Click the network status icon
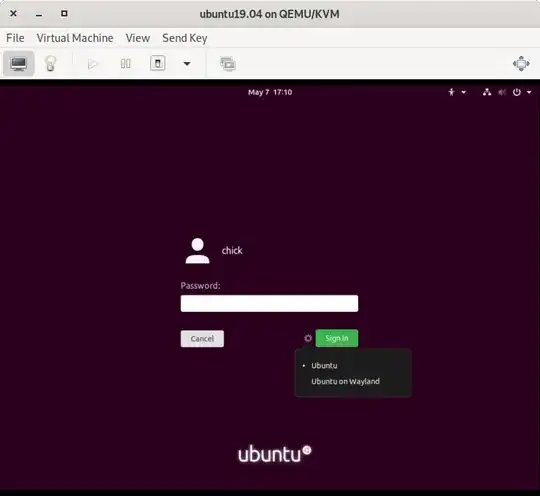 click(487, 92)
